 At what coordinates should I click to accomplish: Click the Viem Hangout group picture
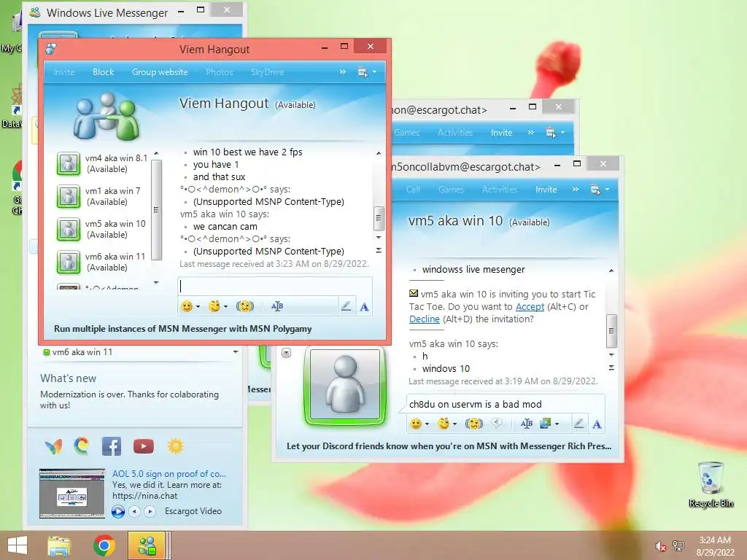tap(107, 117)
